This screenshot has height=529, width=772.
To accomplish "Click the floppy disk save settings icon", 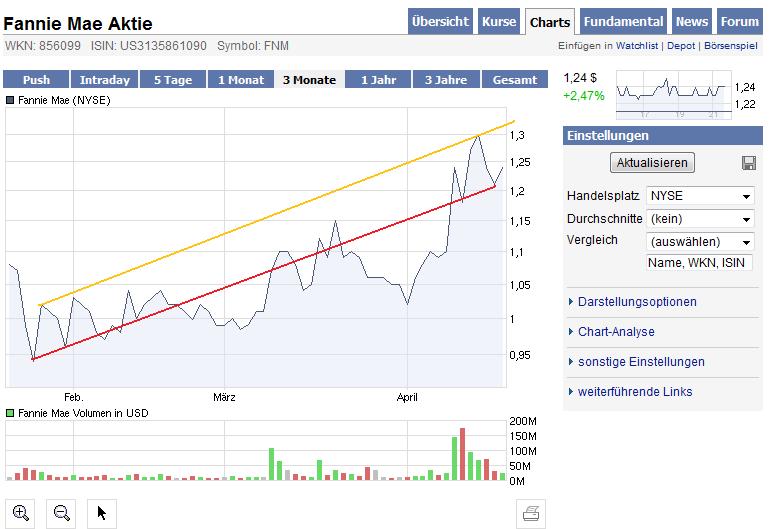I will pyautogui.click(x=748, y=163).
